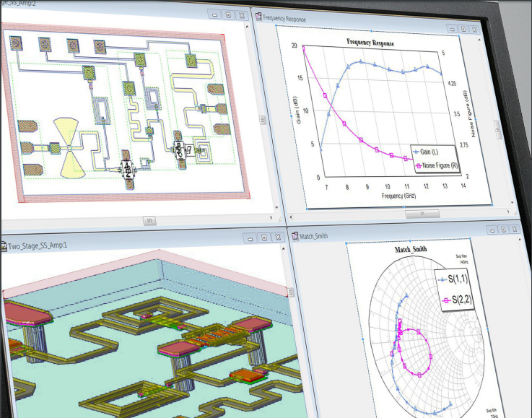The width and height of the screenshot is (532, 418).
Task: Select transistor symbol labeled 7 in layout
Action: click(183, 150)
